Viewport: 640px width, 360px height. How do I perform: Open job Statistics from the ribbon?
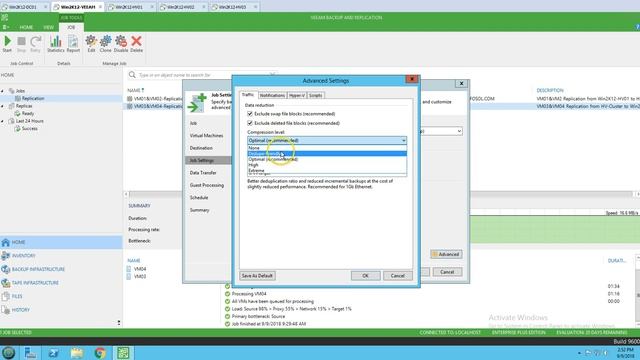[56, 44]
